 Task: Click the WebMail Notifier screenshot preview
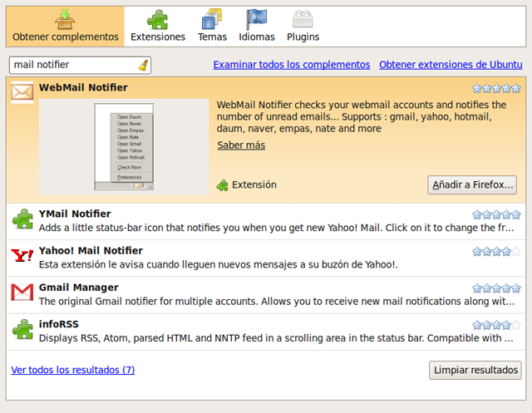click(x=124, y=146)
